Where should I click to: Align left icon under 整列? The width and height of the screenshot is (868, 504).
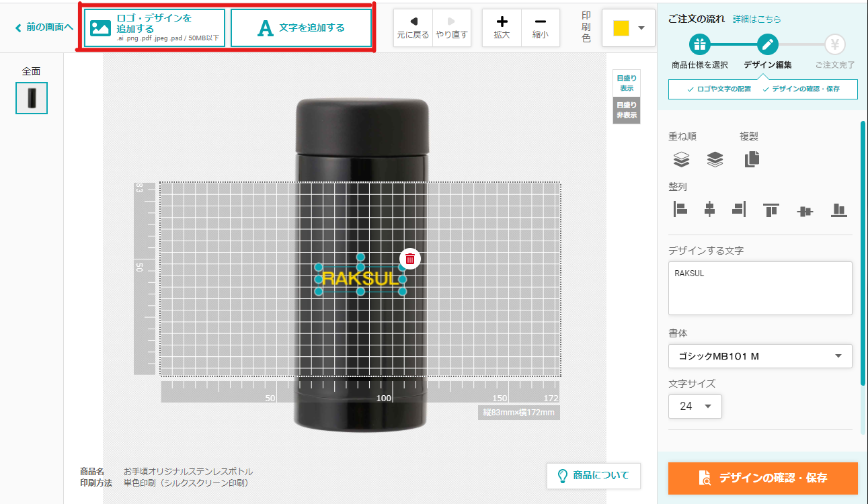click(680, 210)
